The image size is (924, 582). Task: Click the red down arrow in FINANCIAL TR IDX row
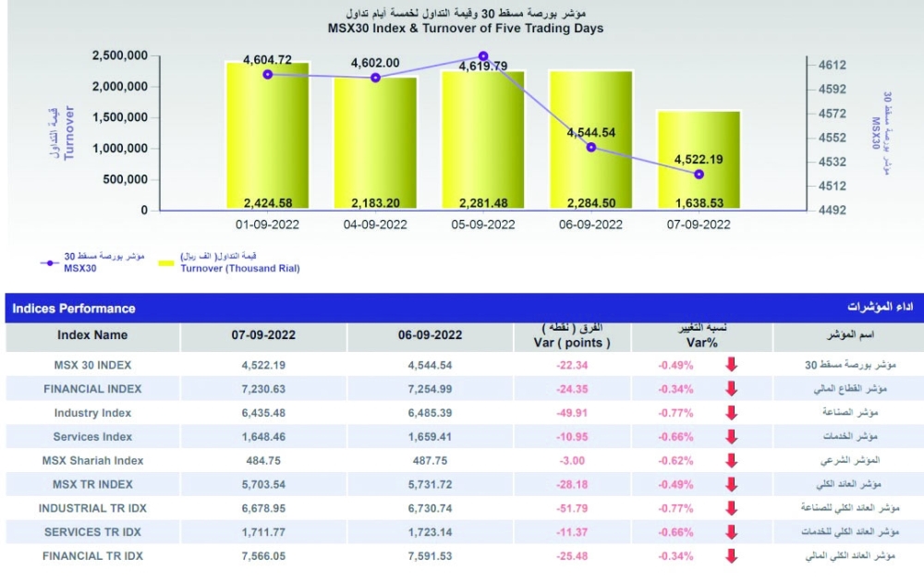click(732, 556)
